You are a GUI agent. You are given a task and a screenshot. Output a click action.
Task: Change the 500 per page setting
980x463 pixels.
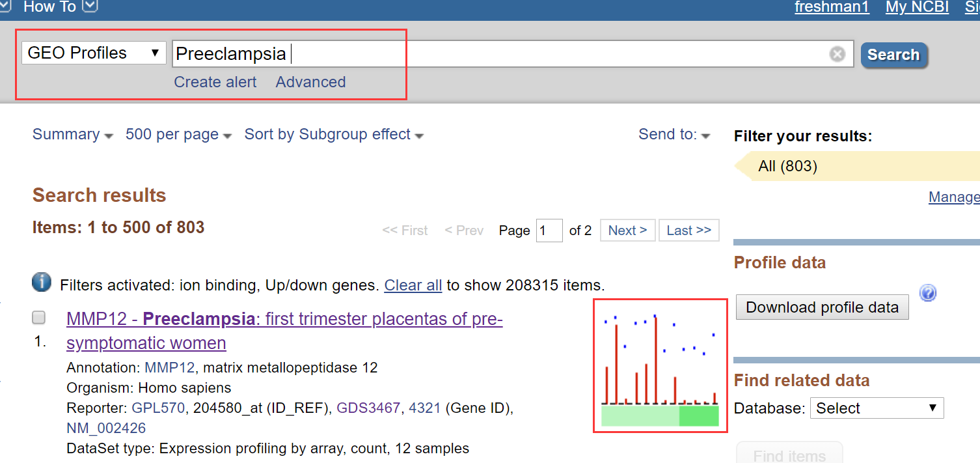pos(179,135)
